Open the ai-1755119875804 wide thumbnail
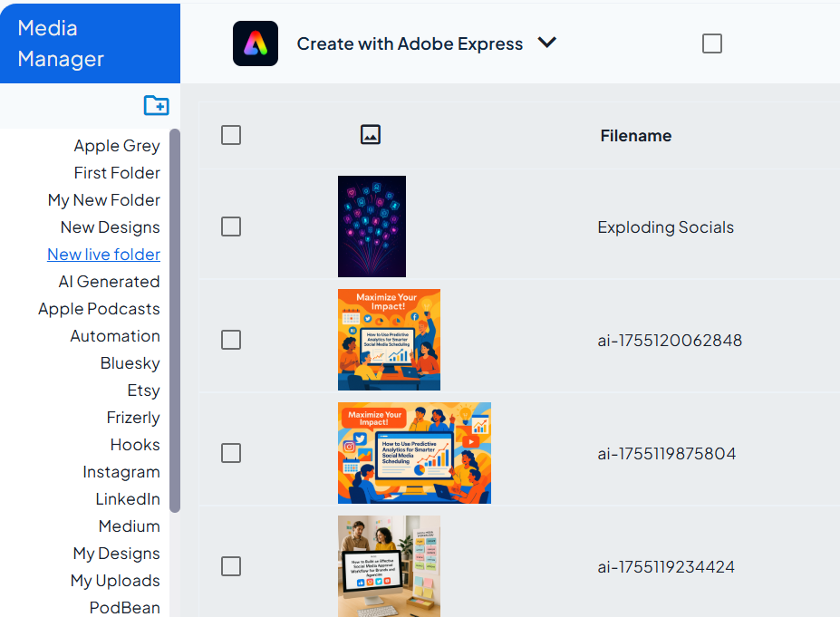Image resolution: width=840 pixels, height=617 pixels. [x=414, y=453]
